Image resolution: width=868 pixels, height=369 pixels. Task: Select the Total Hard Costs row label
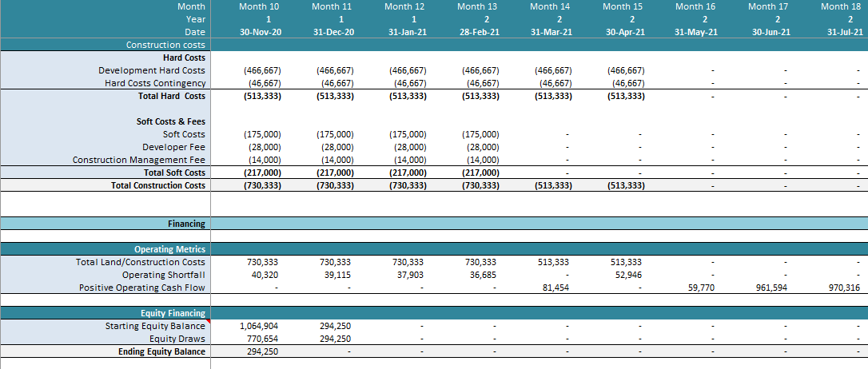[171, 96]
